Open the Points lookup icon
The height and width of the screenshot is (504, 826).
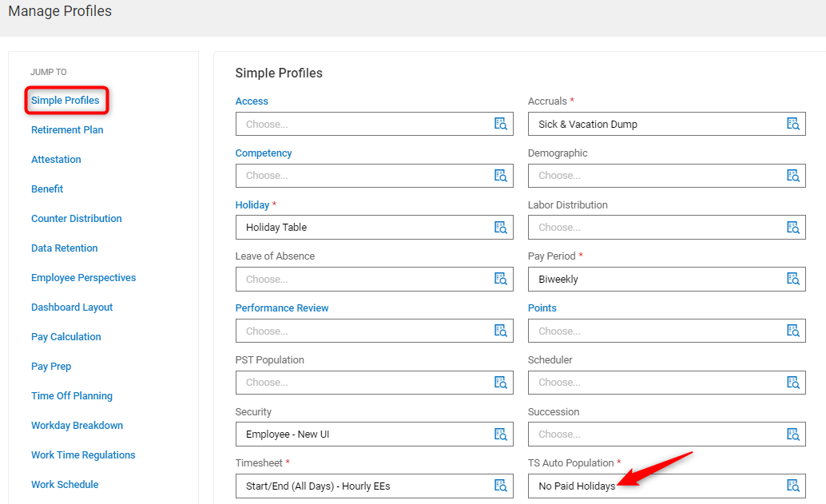(x=792, y=330)
